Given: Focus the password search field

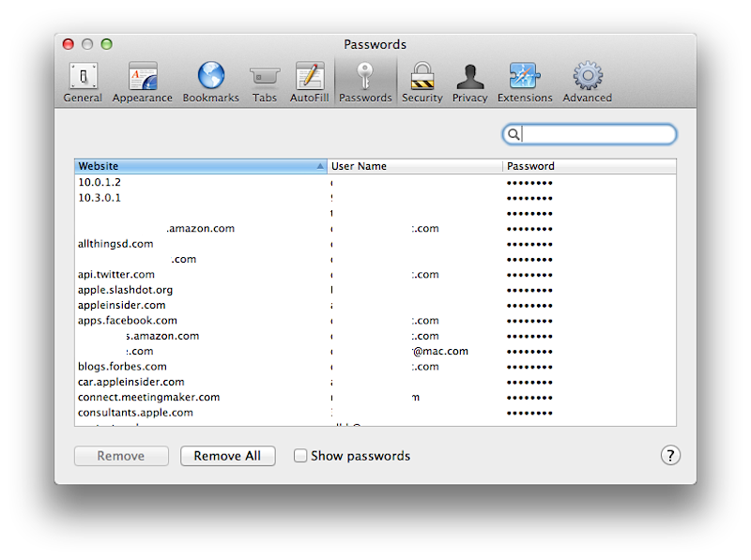Looking at the screenshot, I should pos(590,134).
